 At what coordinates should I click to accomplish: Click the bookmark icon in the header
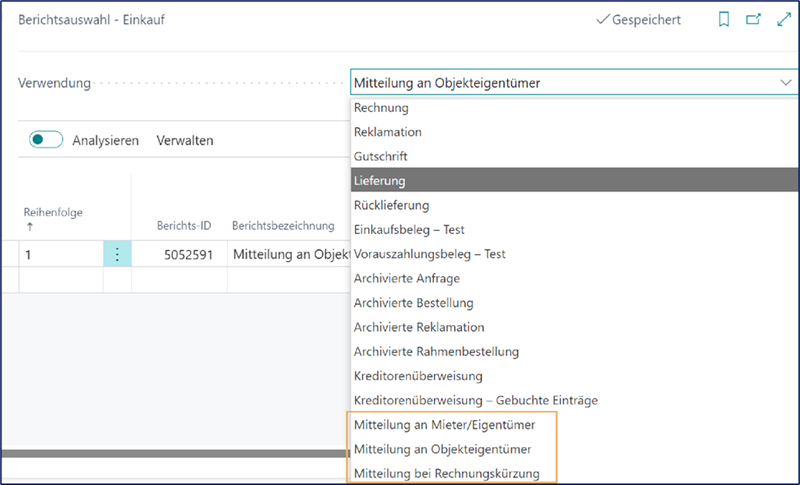724,20
